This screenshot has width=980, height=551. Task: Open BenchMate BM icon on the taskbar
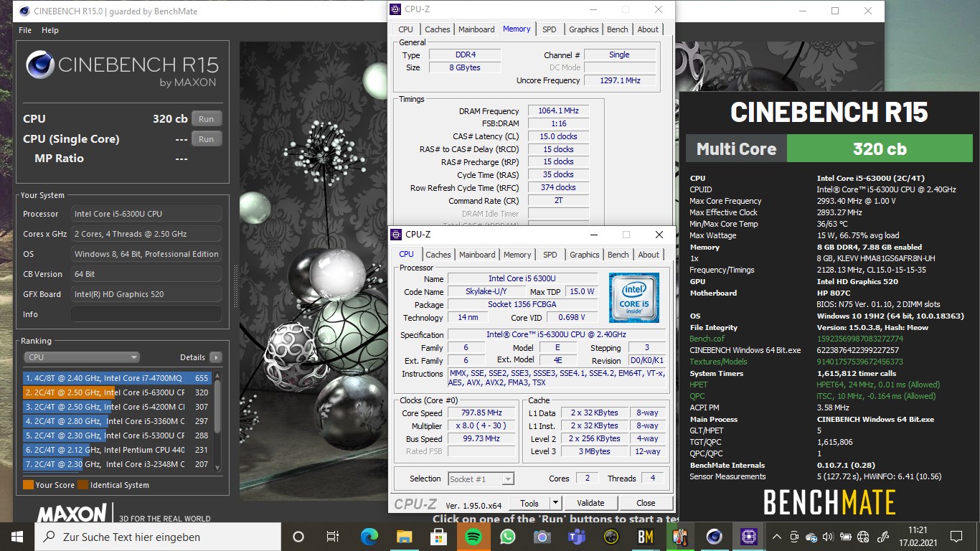pos(645,537)
